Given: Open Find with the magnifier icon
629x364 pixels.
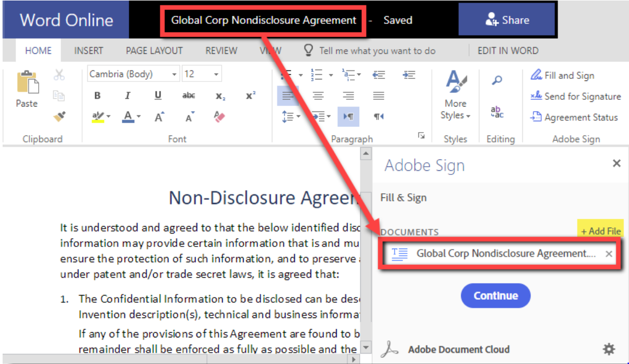Looking at the screenshot, I should click(x=497, y=80).
